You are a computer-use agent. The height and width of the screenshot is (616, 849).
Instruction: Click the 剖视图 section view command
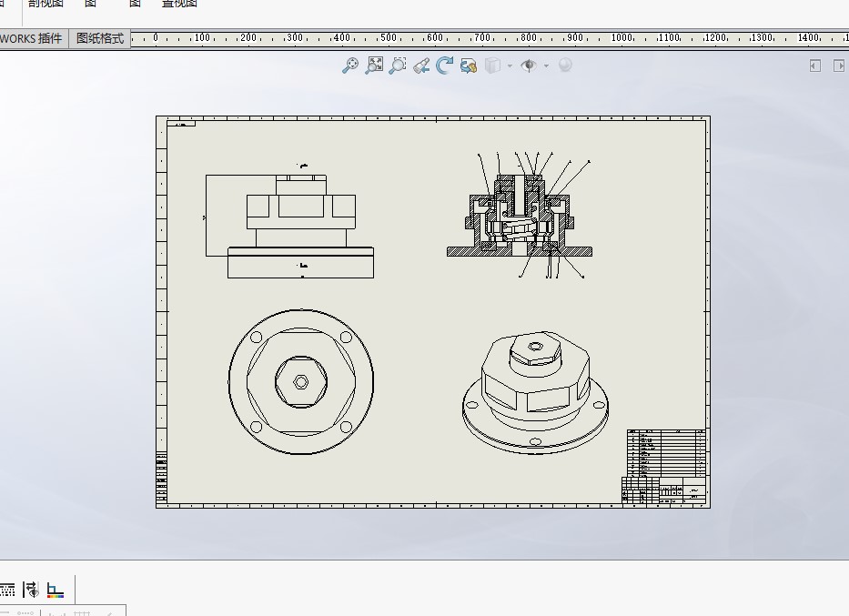[x=45, y=4]
